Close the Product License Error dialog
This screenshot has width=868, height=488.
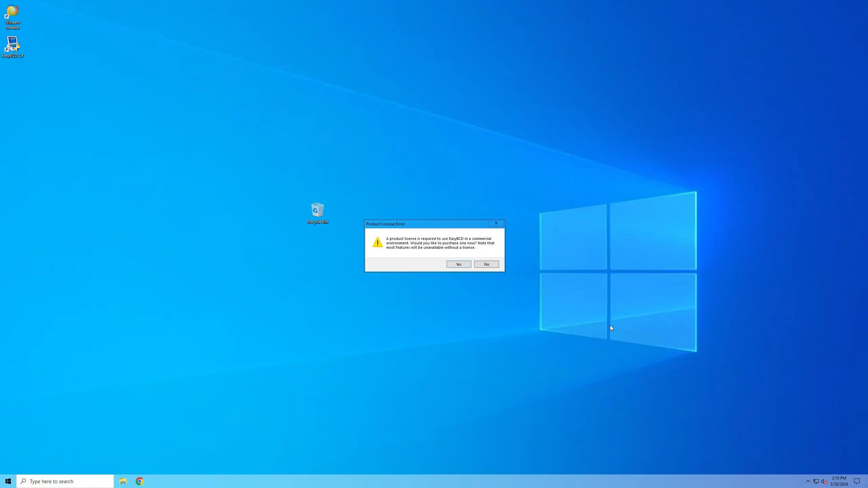pos(496,223)
